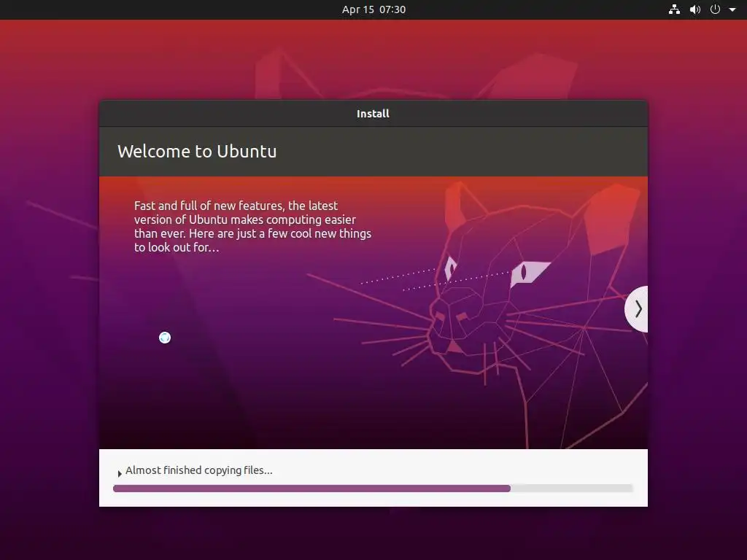The image size is (747, 560).
Task: Click the Install window title
Action: [373, 114]
